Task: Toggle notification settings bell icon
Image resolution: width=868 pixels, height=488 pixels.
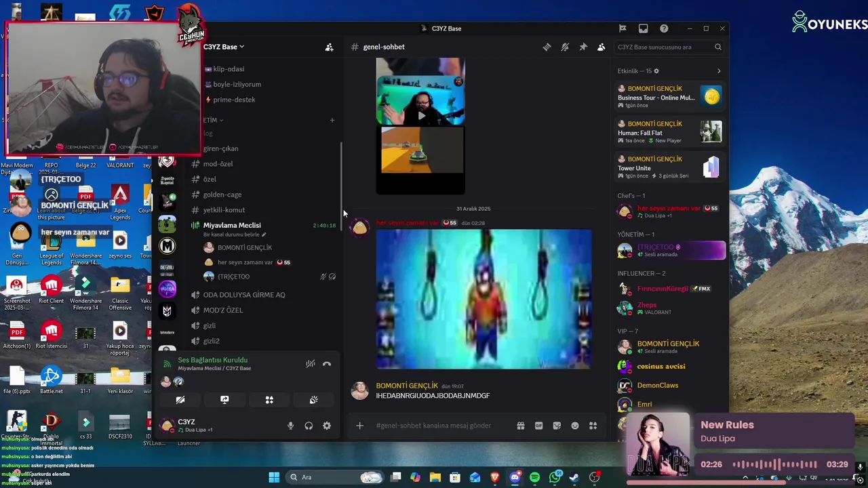Action: tap(565, 47)
